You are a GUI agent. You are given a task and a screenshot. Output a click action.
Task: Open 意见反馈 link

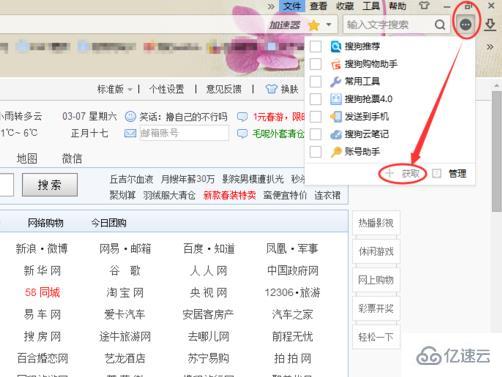click(224, 89)
